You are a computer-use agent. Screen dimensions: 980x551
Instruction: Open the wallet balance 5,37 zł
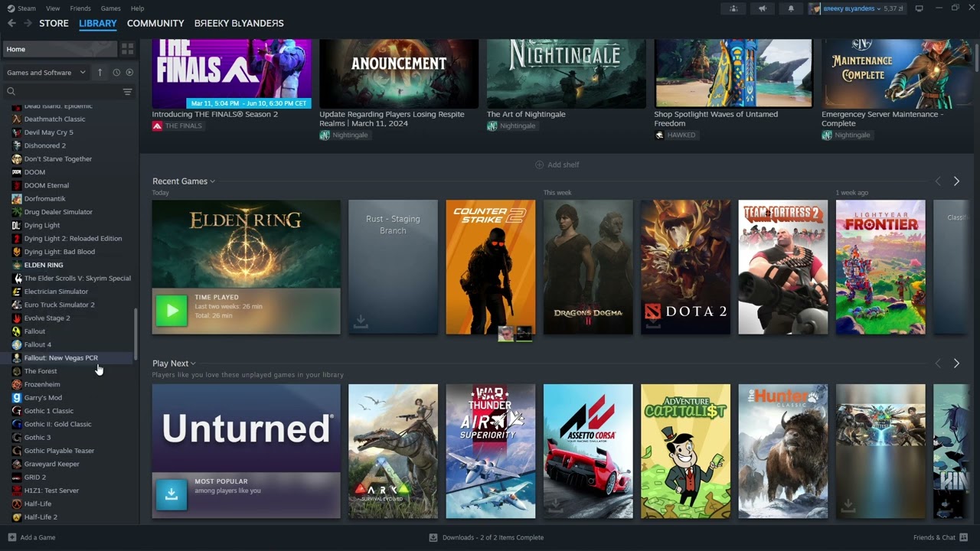tap(893, 8)
